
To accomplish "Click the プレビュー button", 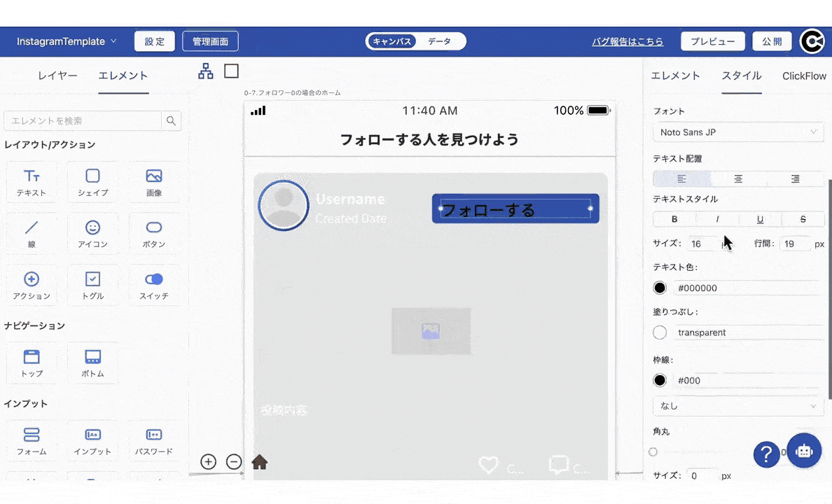I will click(713, 41).
